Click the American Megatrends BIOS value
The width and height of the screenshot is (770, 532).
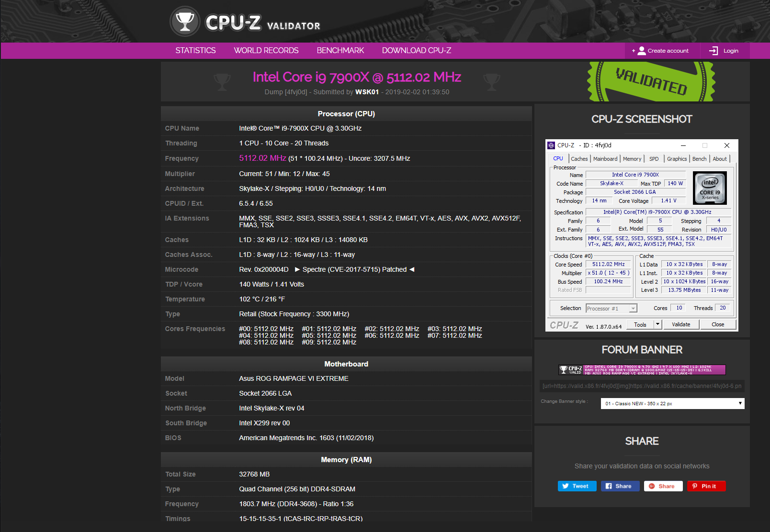click(306, 438)
